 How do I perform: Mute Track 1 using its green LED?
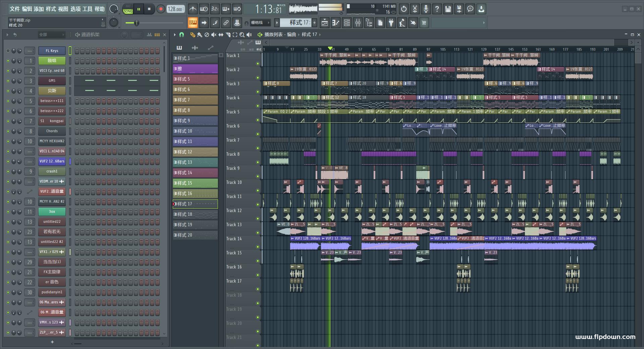click(x=258, y=63)
